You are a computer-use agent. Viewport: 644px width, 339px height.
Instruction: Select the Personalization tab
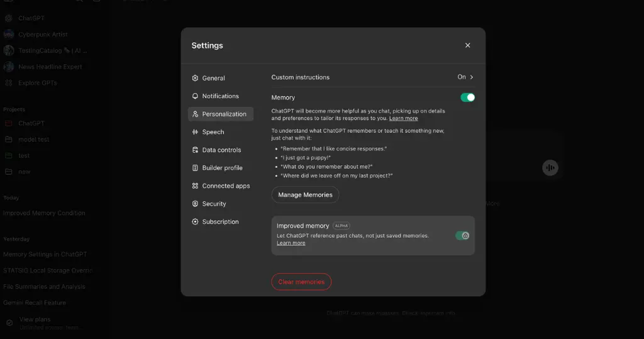tap(221, 114)
